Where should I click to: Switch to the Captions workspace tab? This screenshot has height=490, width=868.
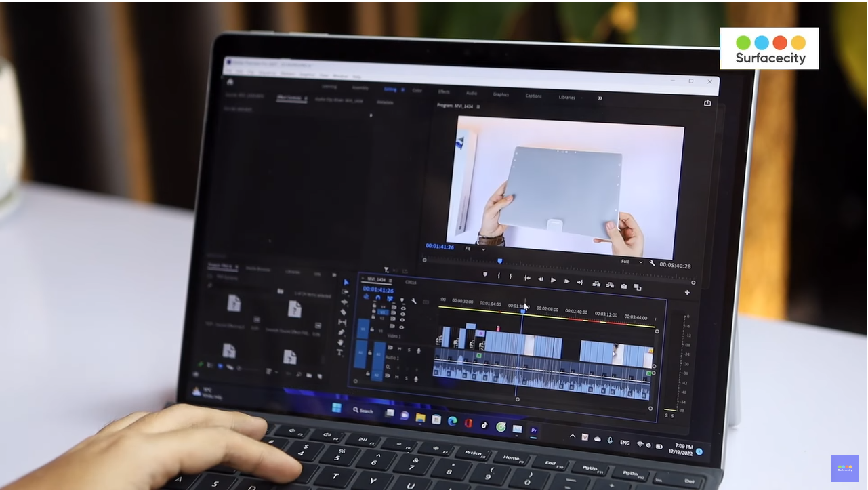534,96
